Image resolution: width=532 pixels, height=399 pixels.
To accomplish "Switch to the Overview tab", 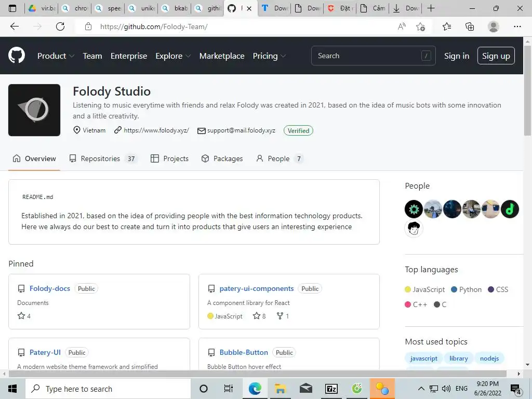I will pos(34,158).
